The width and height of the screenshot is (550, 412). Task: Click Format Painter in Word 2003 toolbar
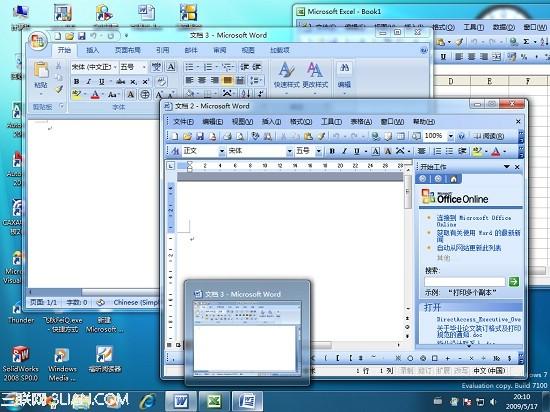321,136
